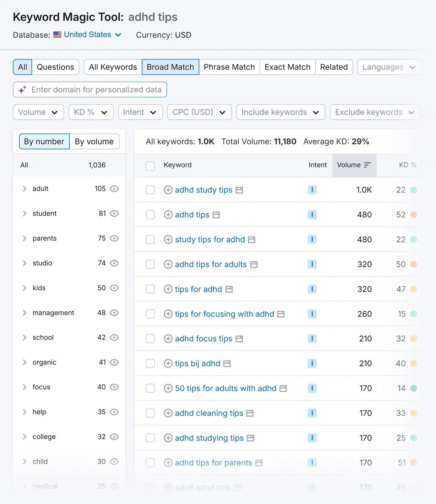The width and height of the screenshot is (436, 504).
Task: Click the Volume column sort icon
Action: pyautogui.click(x=368, y=165)
